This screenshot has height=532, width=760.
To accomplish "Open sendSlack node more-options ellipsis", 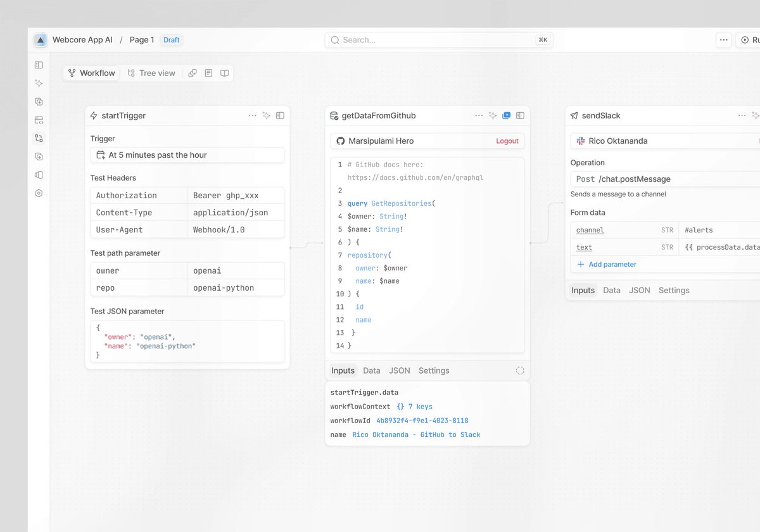I will (x=742, y=115).
